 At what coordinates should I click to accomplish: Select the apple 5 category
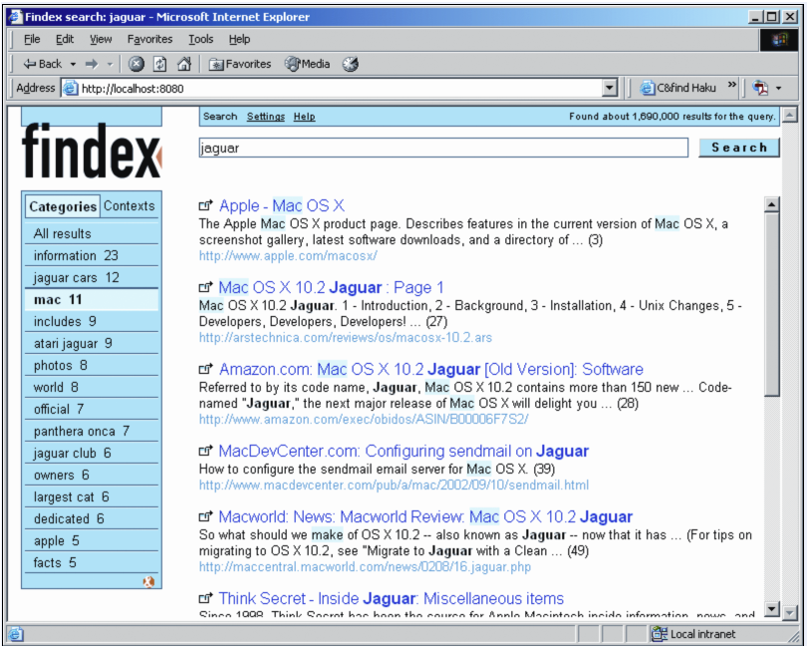coord(91,541)
